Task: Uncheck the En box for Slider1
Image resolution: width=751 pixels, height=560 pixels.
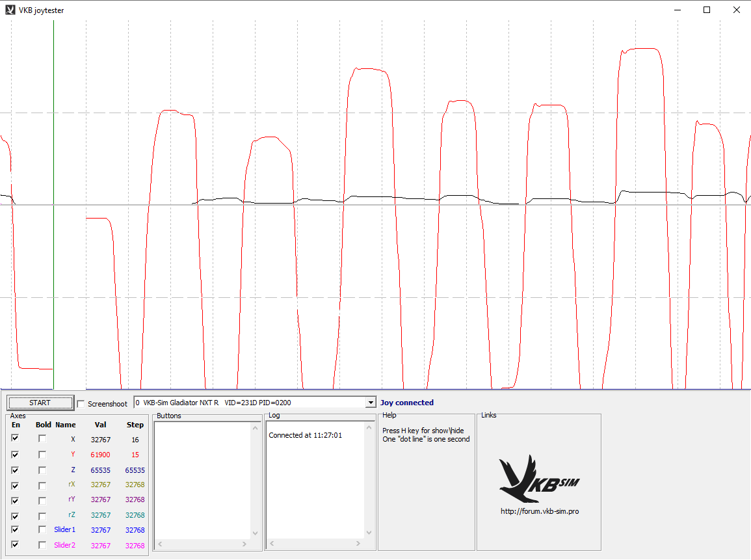Action: click(x=16, y=529)
